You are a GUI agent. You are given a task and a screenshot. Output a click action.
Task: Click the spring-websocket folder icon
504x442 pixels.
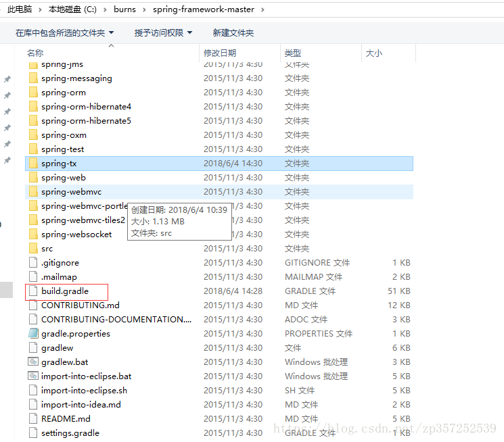click(x=33, y=234)
